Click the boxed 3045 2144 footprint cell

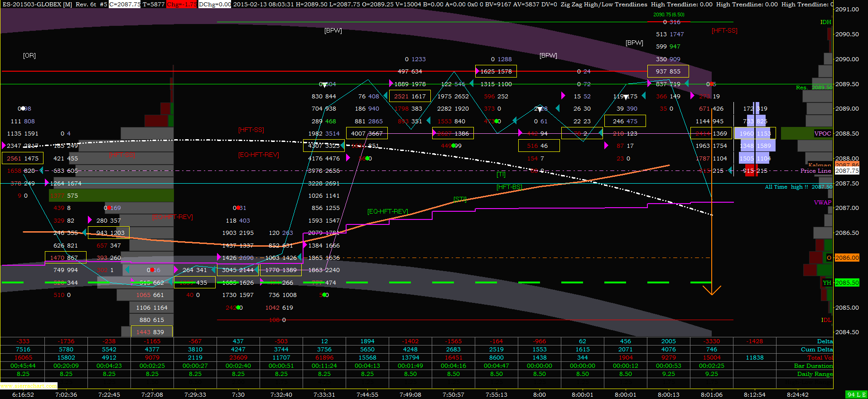point(238,270)
